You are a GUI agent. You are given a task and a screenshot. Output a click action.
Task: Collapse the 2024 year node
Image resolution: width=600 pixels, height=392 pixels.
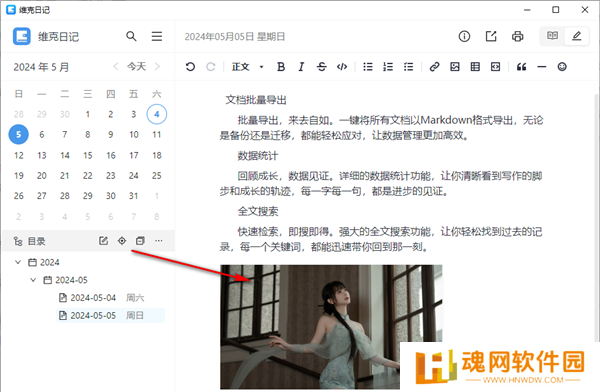(x=18, y=262)
